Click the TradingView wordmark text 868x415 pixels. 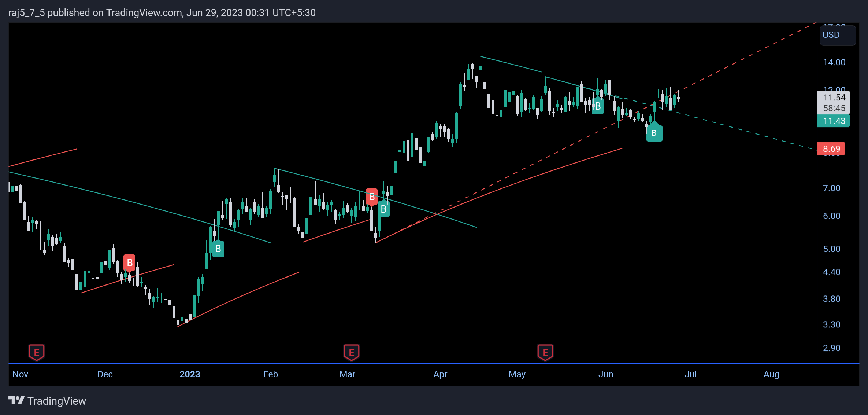[x=57, y=401]
